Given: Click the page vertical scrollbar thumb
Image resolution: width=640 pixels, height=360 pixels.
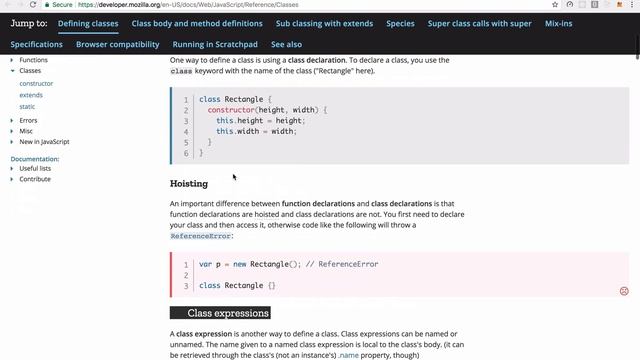Looking at the screenshot, I should [x=637, y=47].
